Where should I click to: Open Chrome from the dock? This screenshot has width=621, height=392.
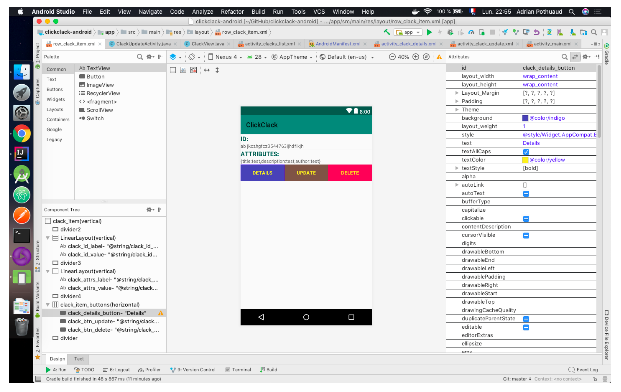[22, 133]
